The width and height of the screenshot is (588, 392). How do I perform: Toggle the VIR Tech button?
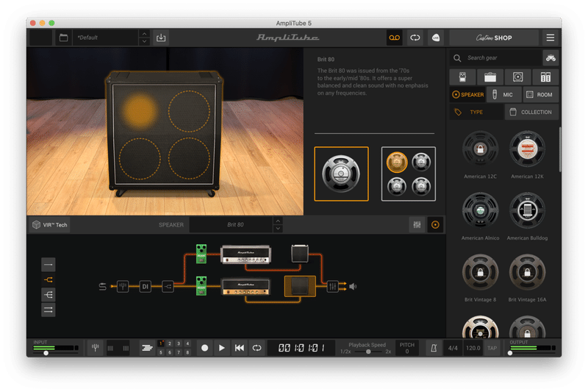50,225
